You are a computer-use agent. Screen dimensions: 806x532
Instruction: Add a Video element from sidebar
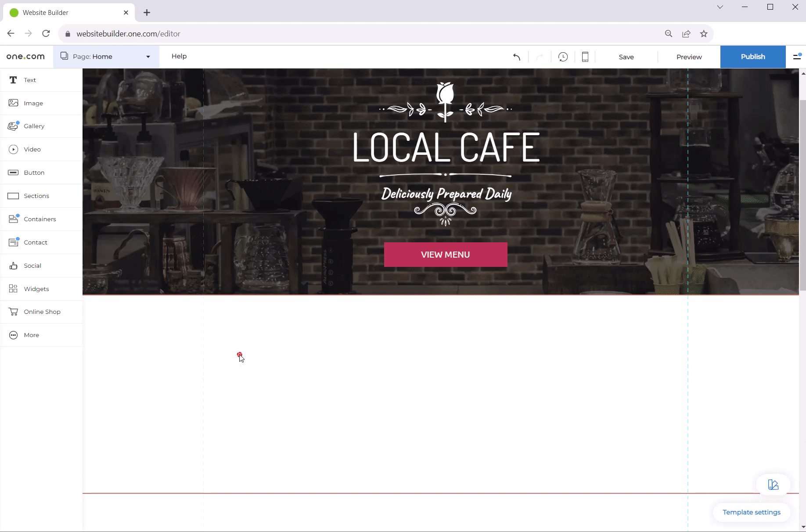pos(32,150)
